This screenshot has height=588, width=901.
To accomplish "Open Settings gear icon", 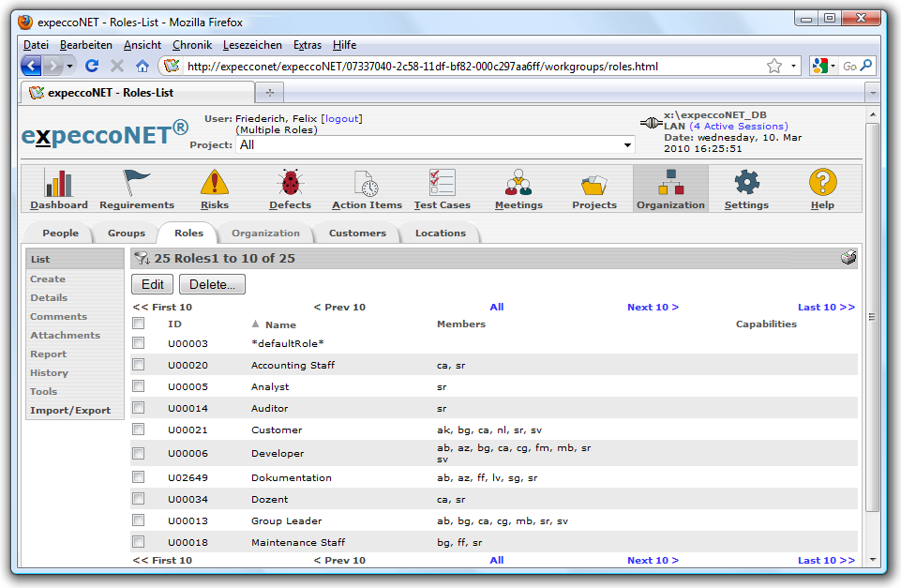I will pos(746,183).
